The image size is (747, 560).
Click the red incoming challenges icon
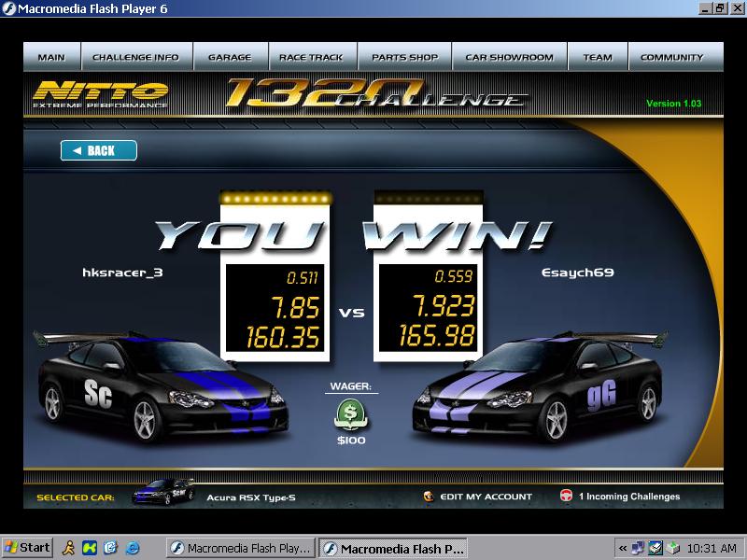point(566,496)
